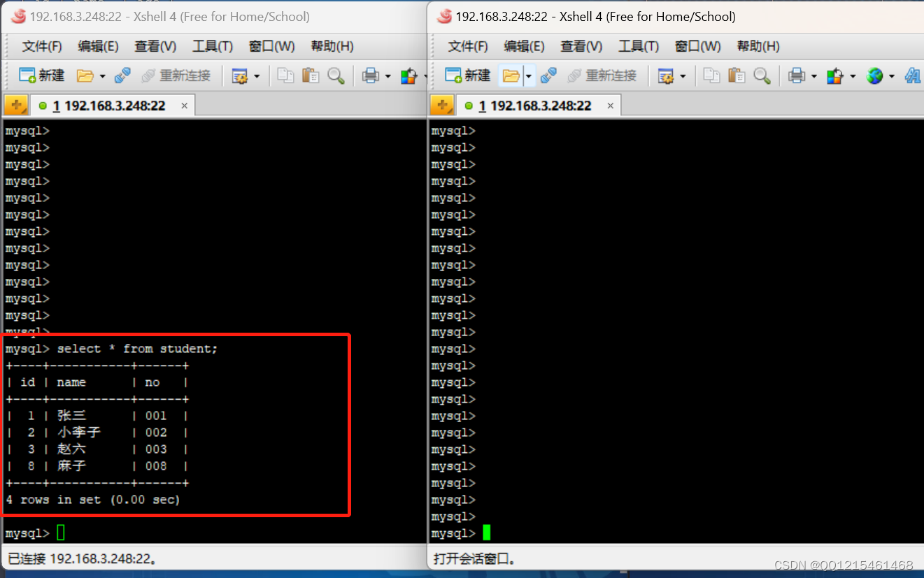Viewport: 924px width, 578px height.
Task: Open 帮助(H) menu in left Xshell window
Action: coord(332,46)
